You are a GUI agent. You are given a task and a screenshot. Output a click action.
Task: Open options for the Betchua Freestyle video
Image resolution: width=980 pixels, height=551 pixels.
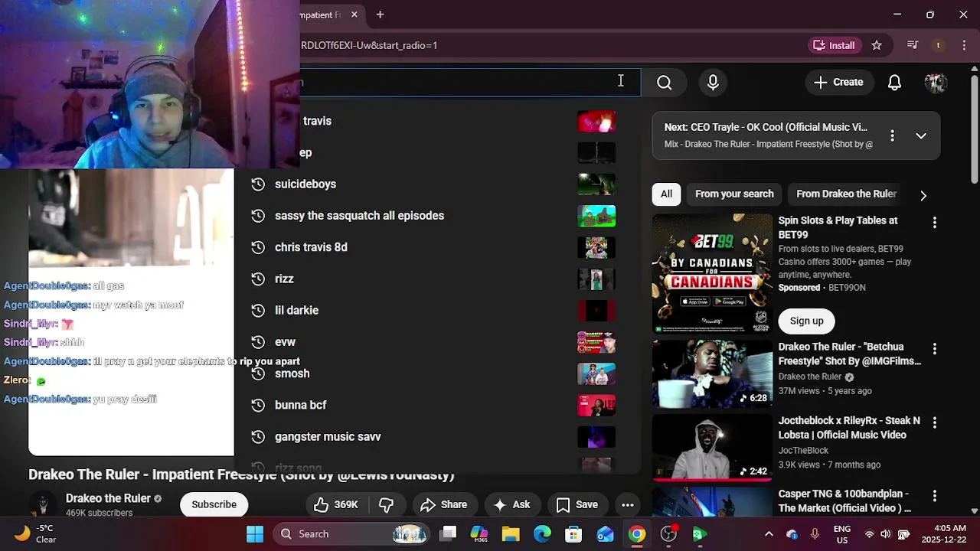(934, 349)
